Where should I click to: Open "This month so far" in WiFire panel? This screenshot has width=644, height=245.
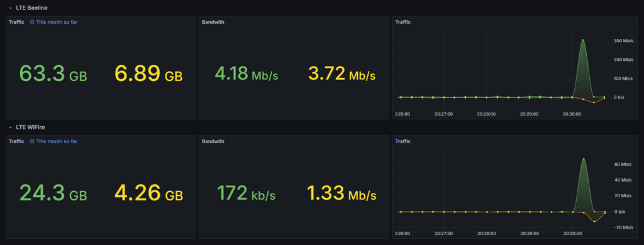(x=56, y=141)
